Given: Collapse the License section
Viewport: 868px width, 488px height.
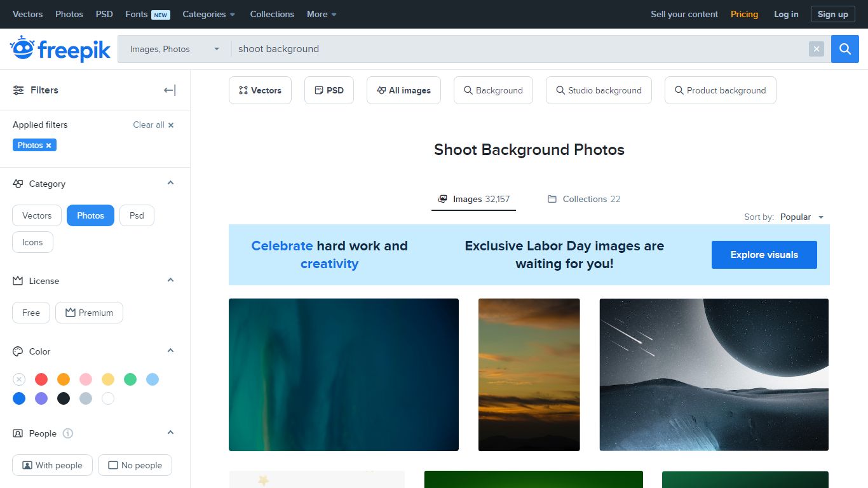Looking at the screenshot, I should click(x=170, y=280).
